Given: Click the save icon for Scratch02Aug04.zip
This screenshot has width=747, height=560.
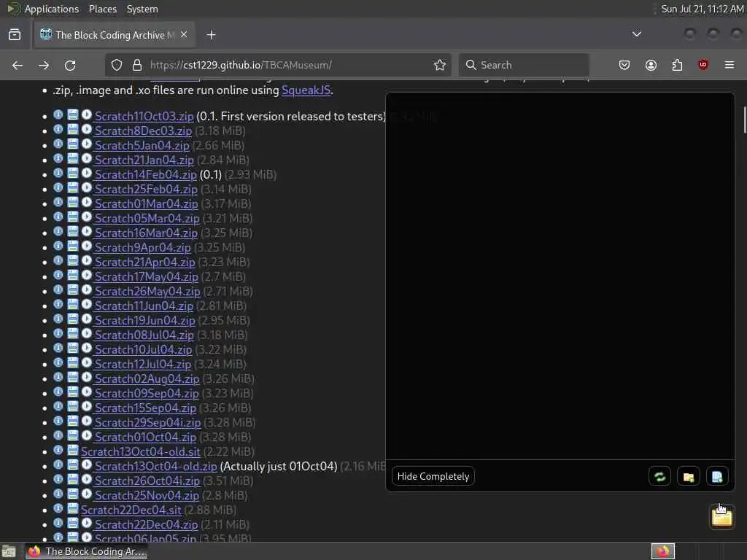Looking at the screenshot, I should tap(72, 378).
